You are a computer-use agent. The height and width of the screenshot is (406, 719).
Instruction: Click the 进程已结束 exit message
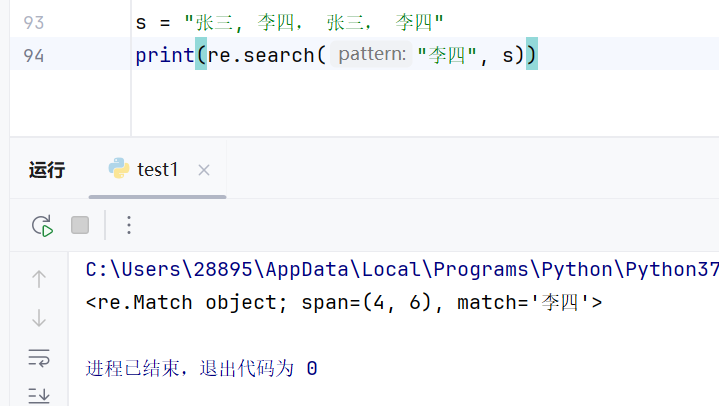201,368
